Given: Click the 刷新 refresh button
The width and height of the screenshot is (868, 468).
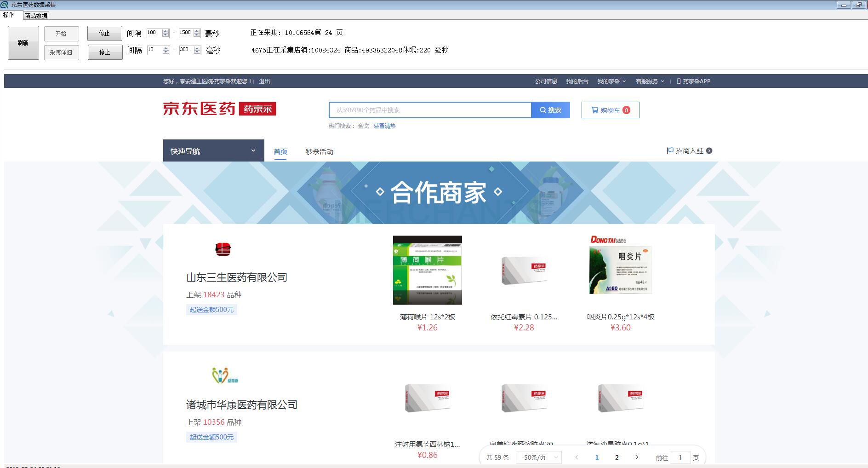Looking at the screenshot, I should click(23, 43).
